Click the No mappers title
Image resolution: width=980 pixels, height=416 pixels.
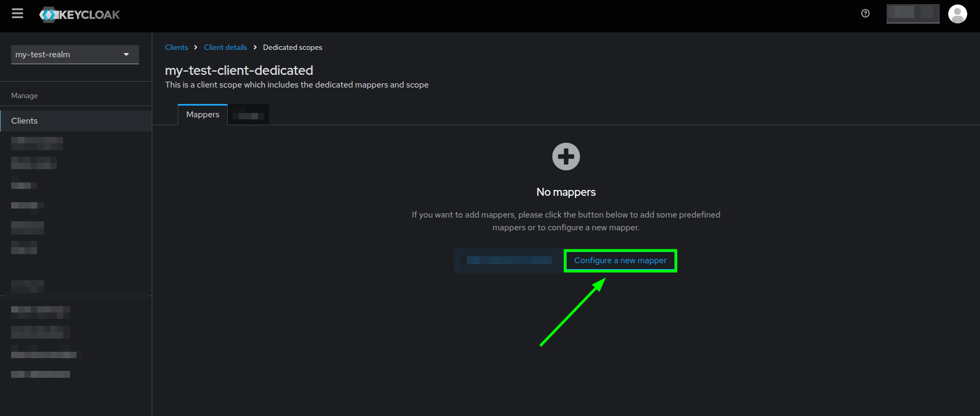coord(566,192)
